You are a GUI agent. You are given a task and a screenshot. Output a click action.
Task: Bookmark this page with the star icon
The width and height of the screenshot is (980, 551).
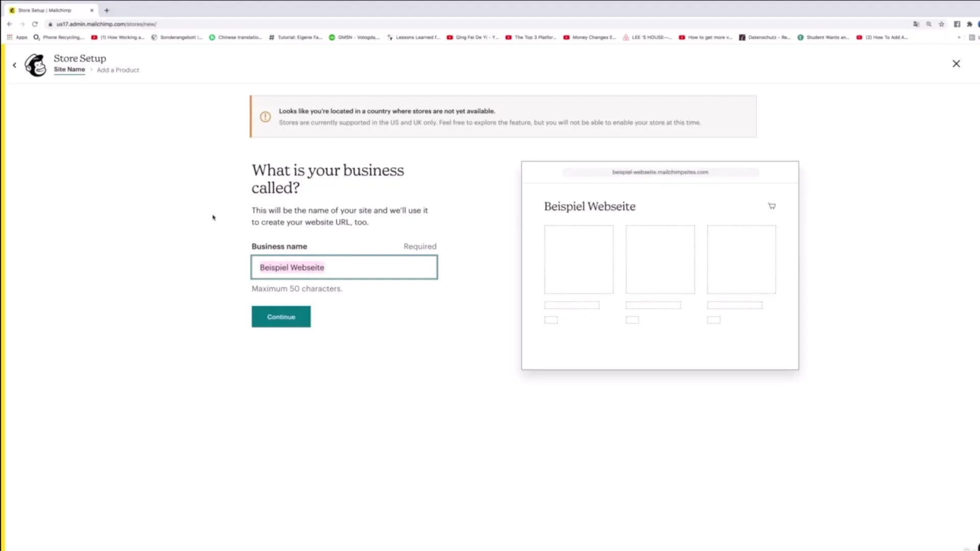pos(942,24)
